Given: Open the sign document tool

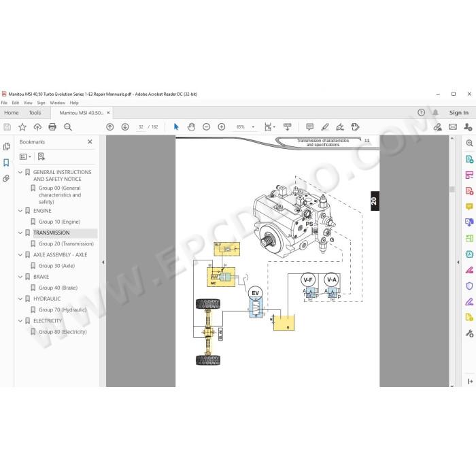Looking at the screenshot, I should (x=340, y=127).
